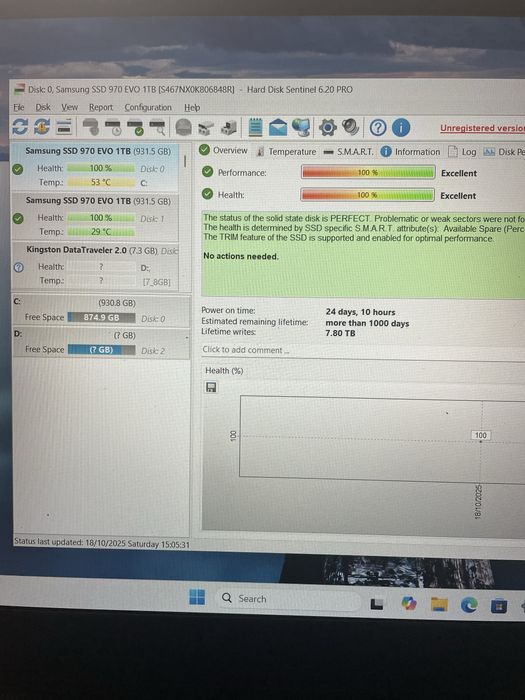
Task: Switch to the Overview tab
Action: (223, 150)
